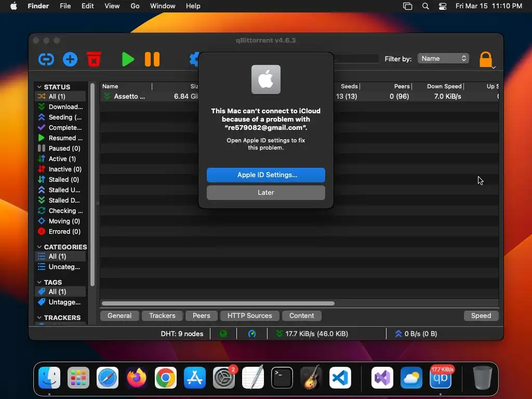
Task: Collapse the STATUS section
Action: pyautogui.click(x=39, y=87)
